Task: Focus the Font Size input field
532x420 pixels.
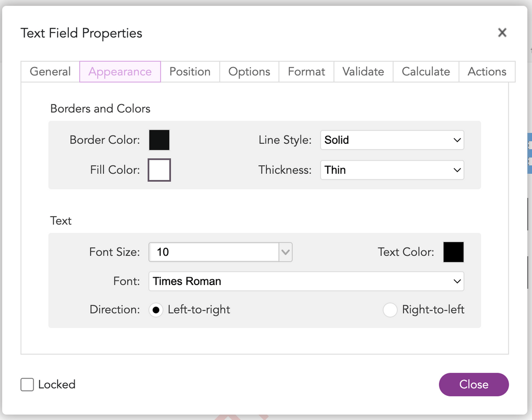Action: tap(214, 252)
